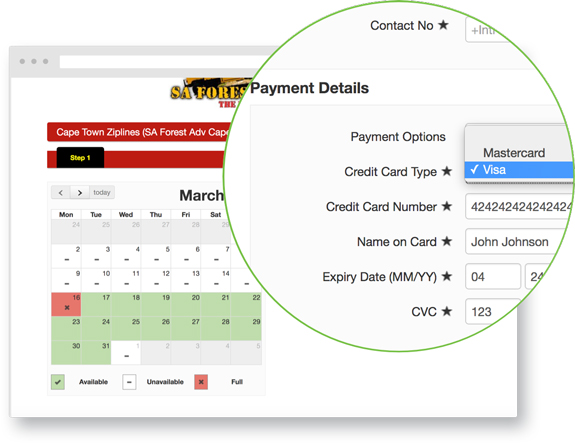Select available date March 25

click(126, 329)
